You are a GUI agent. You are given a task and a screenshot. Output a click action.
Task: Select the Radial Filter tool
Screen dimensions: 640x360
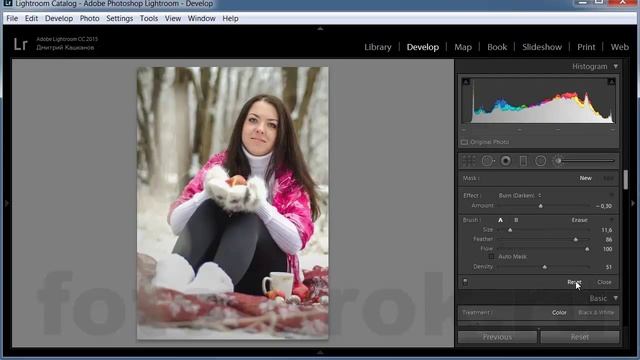tap(540, 161)
